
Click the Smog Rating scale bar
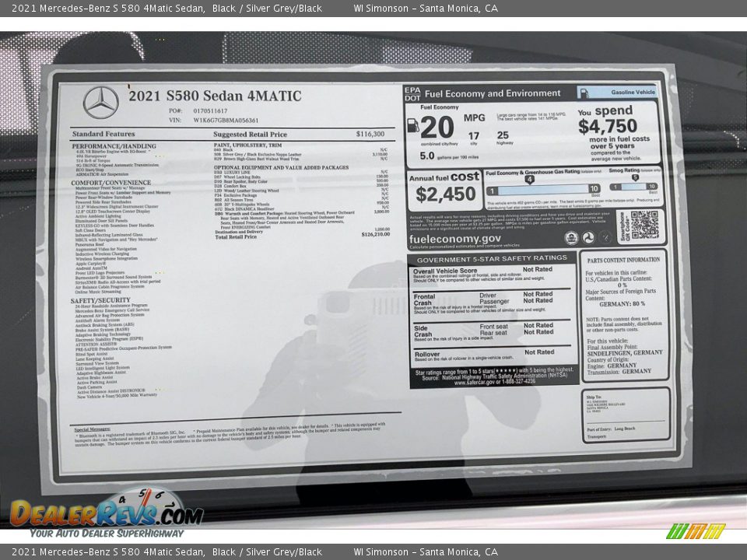click(x=634, y=187)
